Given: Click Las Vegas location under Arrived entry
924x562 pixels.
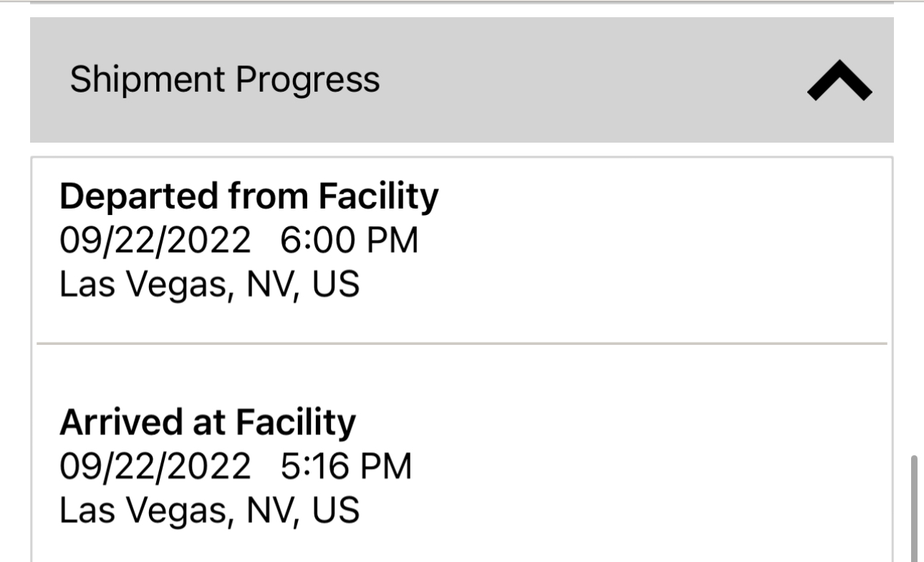Looking at the screenshot, I should tap(208, 510).
